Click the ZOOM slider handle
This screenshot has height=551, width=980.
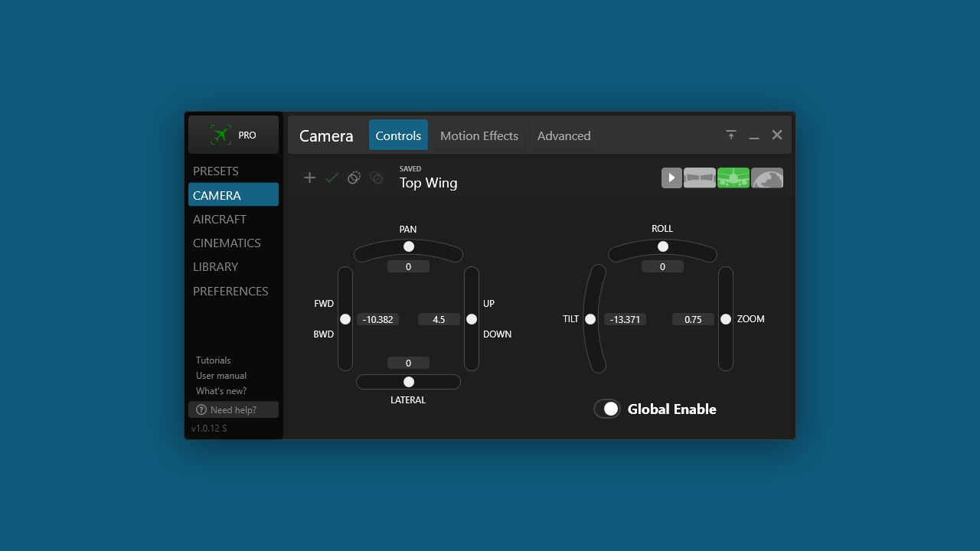coord(726,319)
